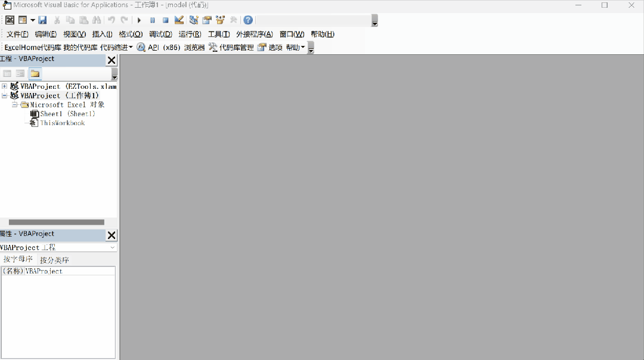Expand VBAProject (EZTools.xlam) in the tree

tap(4, 86)
